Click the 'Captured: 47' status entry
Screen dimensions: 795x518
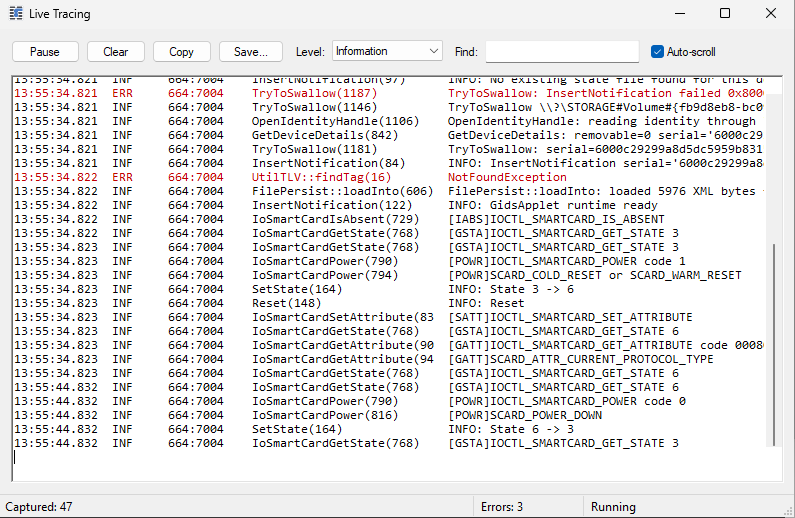click(39, 507)
